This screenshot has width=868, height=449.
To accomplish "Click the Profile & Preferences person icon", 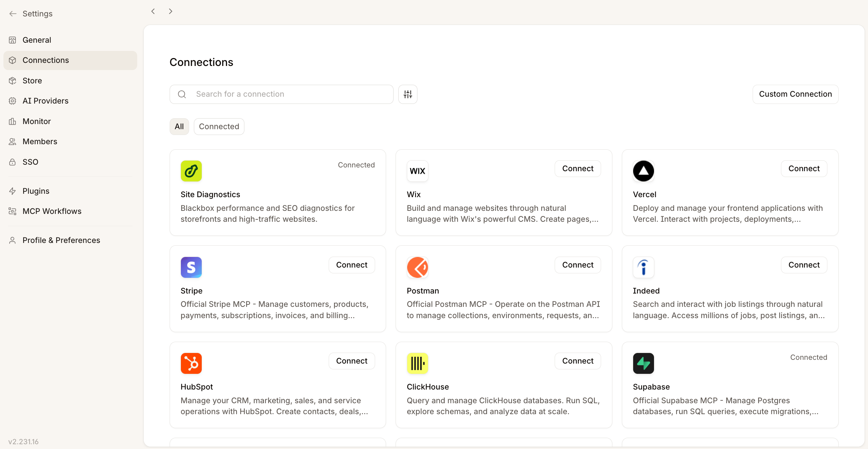I will [x=13, y=240].
